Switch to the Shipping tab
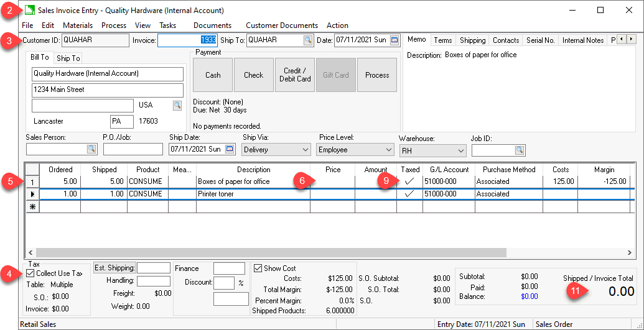The image size is (644, 330). [472, 40]
